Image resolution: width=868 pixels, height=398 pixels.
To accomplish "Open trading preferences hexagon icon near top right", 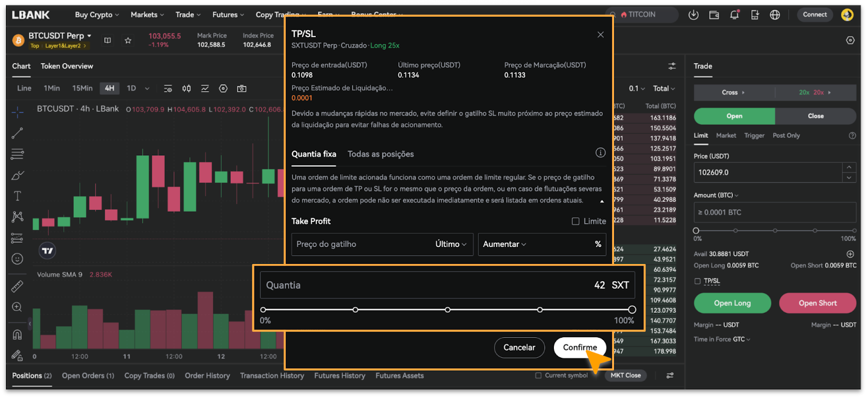I will click(850, 40).
